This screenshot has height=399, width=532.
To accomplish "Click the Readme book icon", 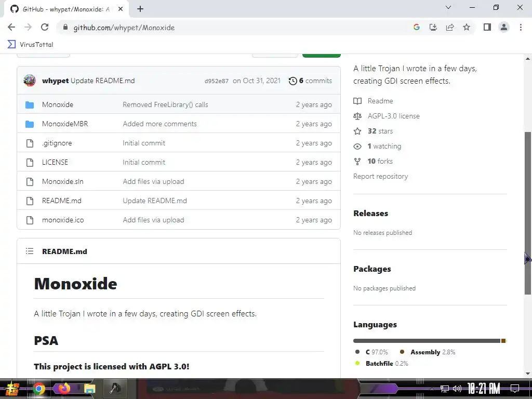I will tap(357, 101).
